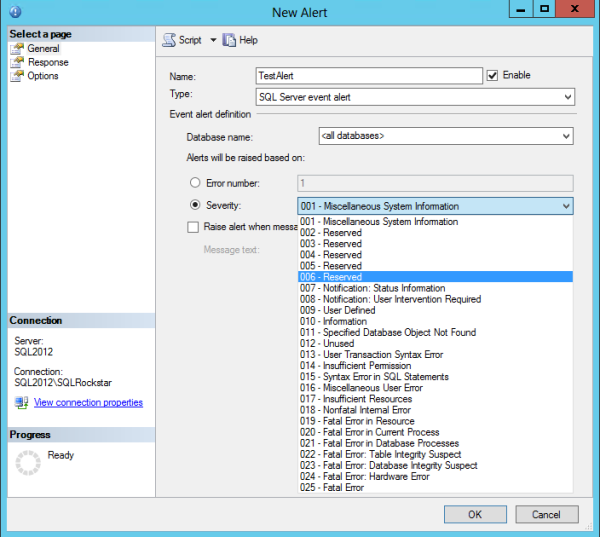
Task: Minimize the New Alert window
Action: pos(521,9)
